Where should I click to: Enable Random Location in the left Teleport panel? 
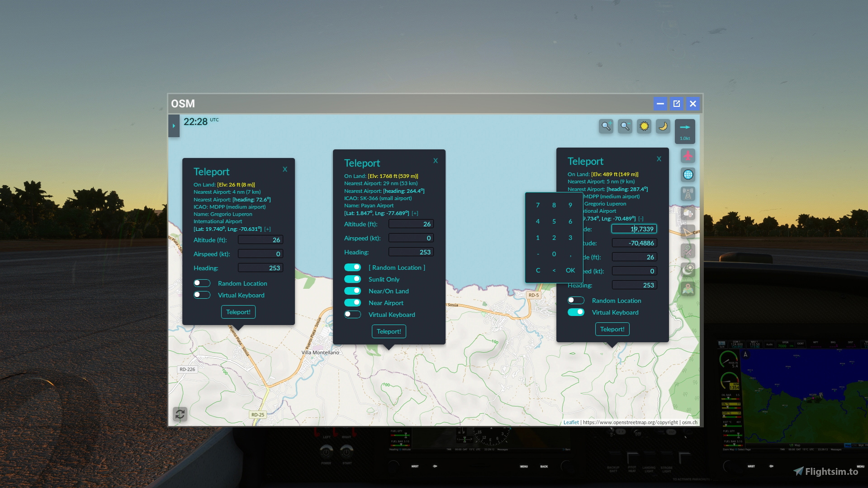202,283
